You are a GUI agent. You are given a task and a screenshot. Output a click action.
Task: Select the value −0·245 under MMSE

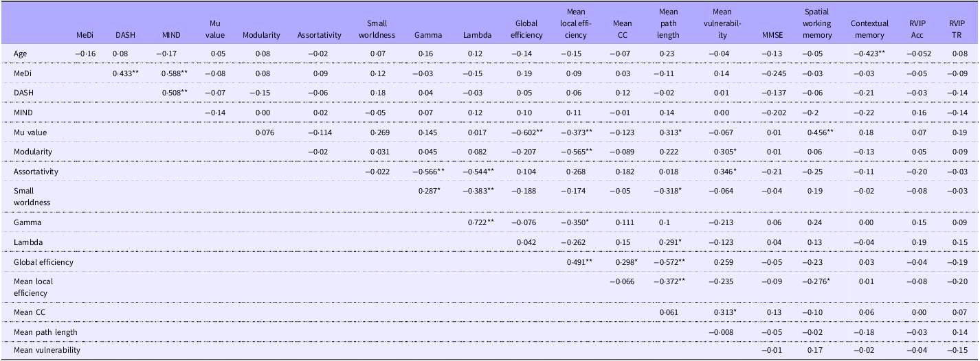click(x=773, y=73)
